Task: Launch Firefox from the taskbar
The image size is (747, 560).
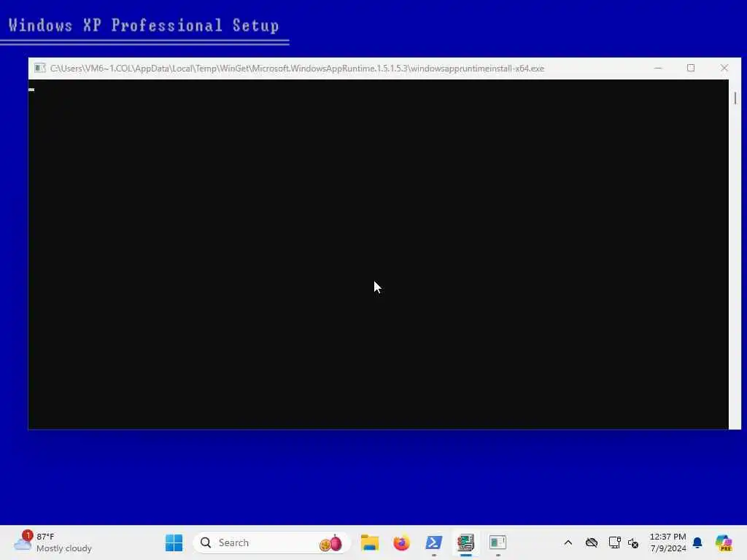Action: coord(402,542)
